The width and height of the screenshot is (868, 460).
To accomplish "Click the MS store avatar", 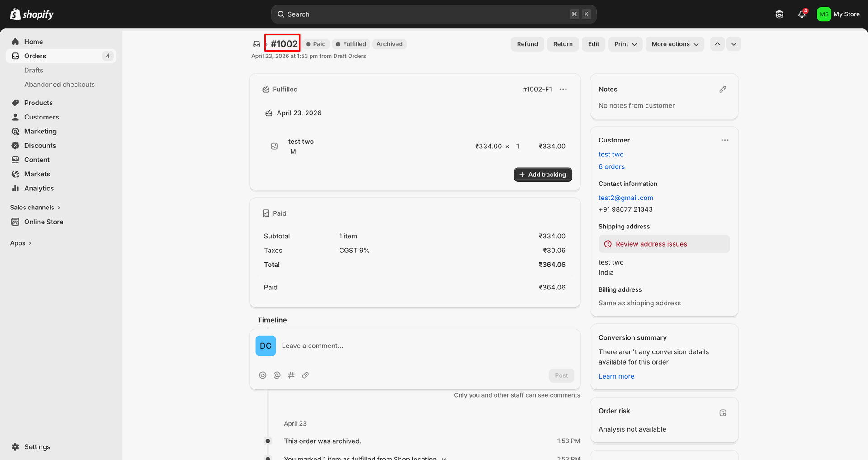I will 824,14.
